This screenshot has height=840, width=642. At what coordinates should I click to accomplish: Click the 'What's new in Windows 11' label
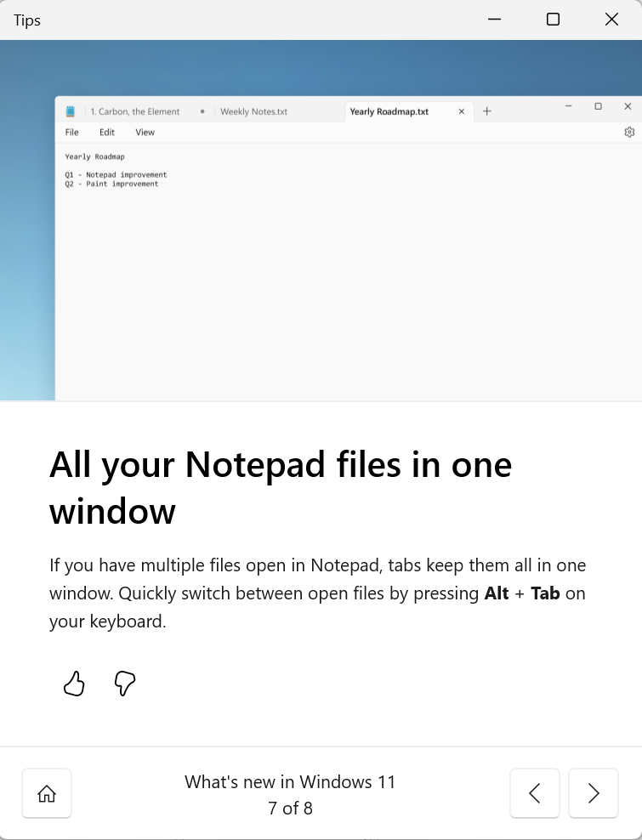290,782
